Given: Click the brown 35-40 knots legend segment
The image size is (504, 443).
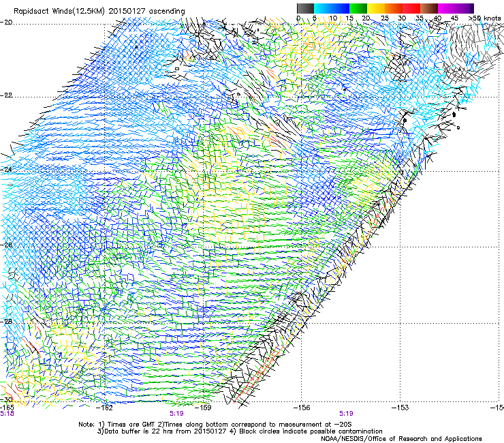Looking at the screenshot, I should coord(429,8).
